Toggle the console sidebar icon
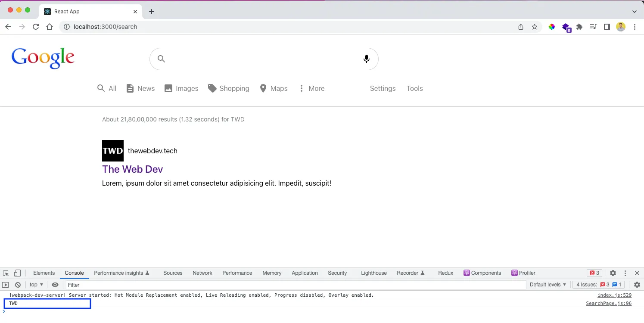 pyautogui.click(x=6, y=285)
